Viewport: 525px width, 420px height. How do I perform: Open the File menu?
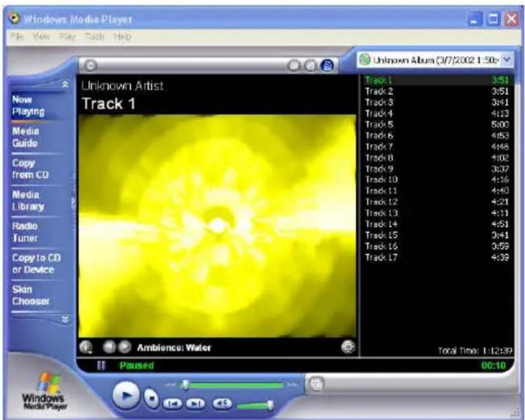(x=17, y=37)
